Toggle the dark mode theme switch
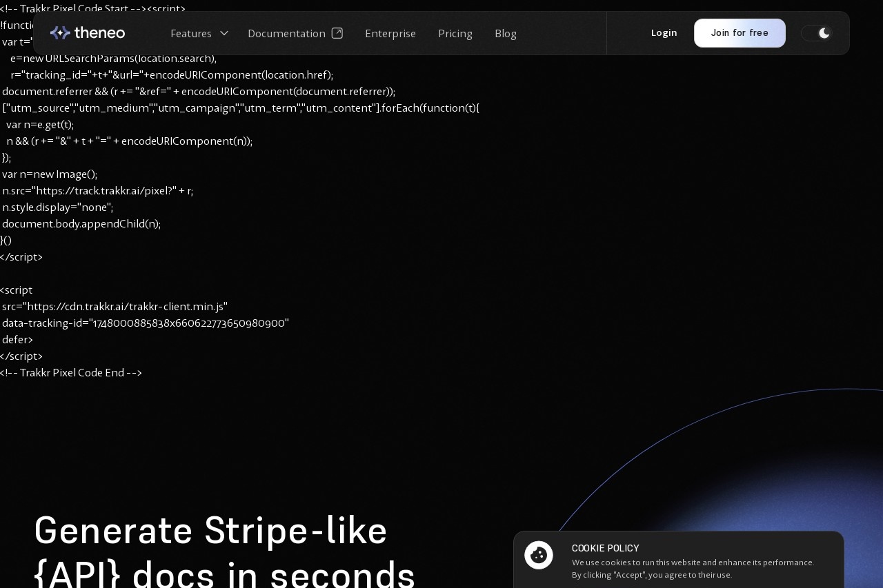 coord(817,33)
